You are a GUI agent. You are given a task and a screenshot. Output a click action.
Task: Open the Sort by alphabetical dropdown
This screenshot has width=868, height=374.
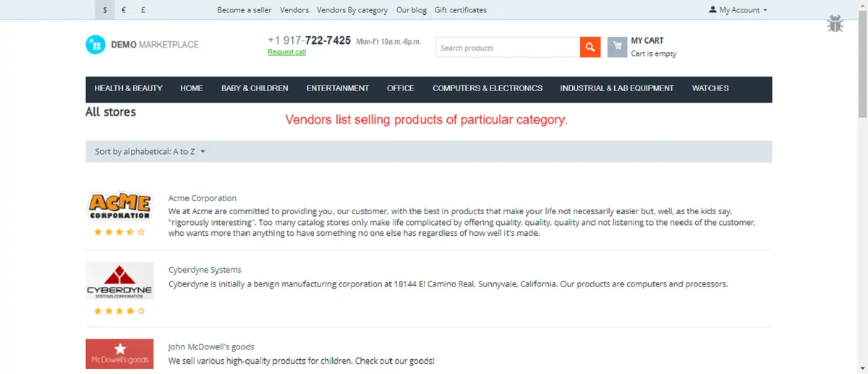coord(150,152)
